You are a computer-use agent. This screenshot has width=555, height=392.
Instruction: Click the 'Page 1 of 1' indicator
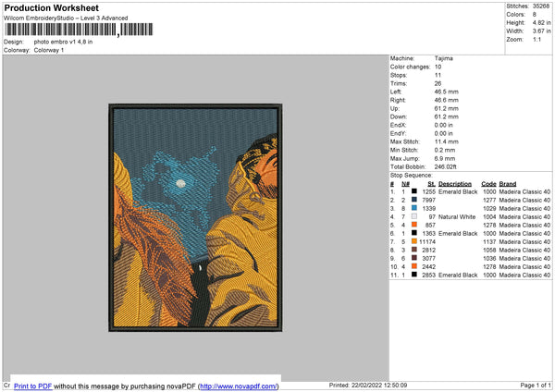[536, 385]
